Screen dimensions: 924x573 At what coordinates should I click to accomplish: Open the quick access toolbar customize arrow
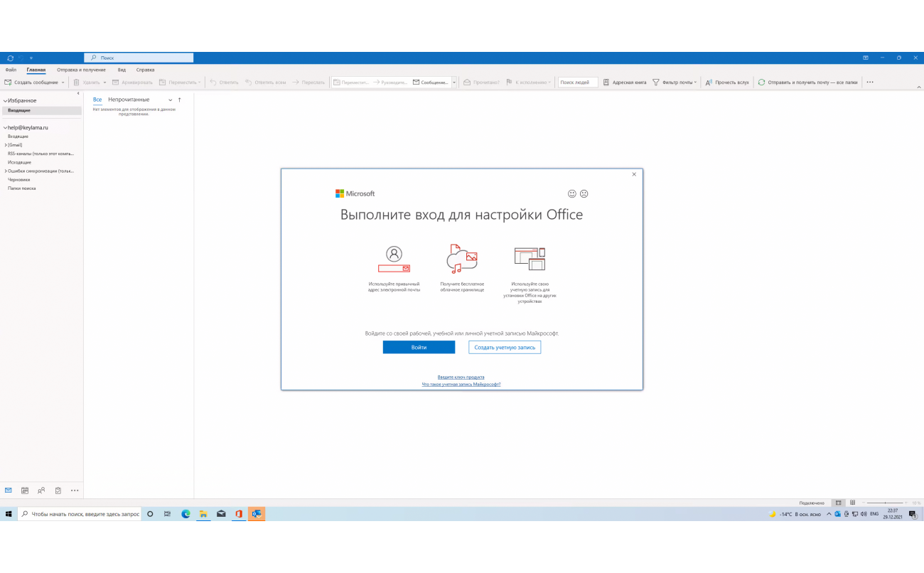tap(31, 58)
